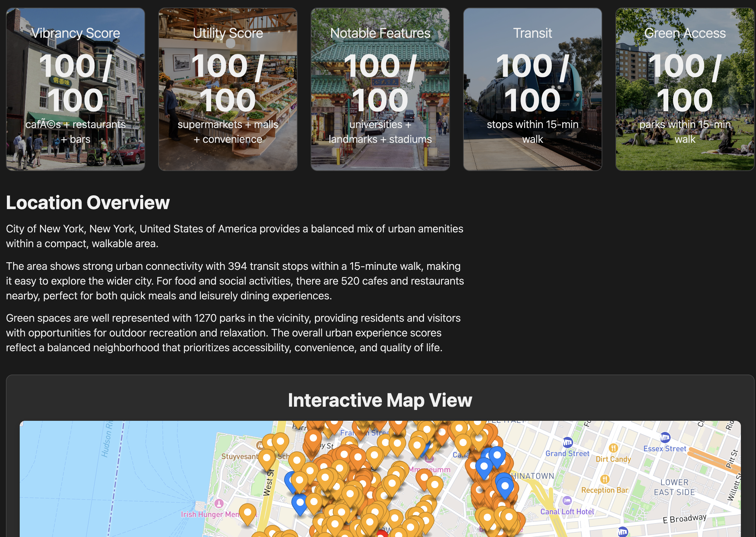756x537 pixels.
Task: Select the restaurant icon labeled Dirt Candy
Action: 613,449
